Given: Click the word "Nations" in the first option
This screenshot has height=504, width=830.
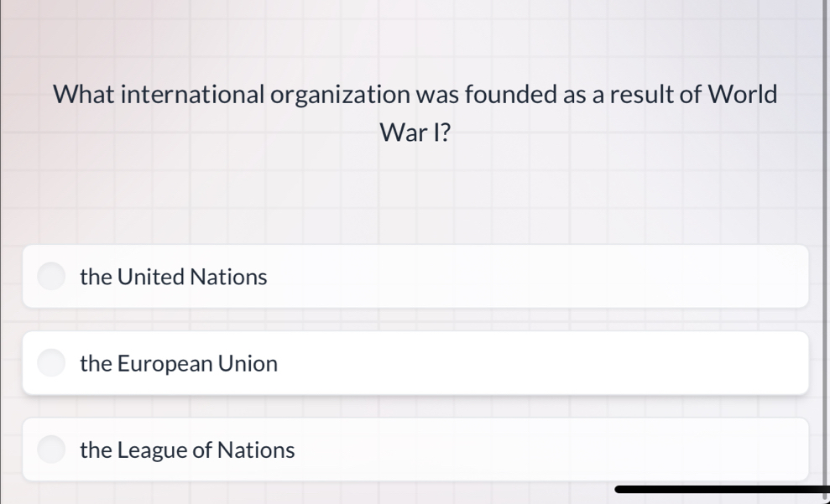Looking at the screenshot, I should (228, 277).
